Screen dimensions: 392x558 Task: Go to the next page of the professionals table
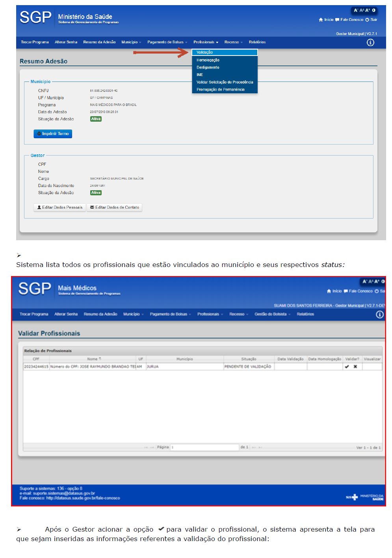click(x=254, y=447)
